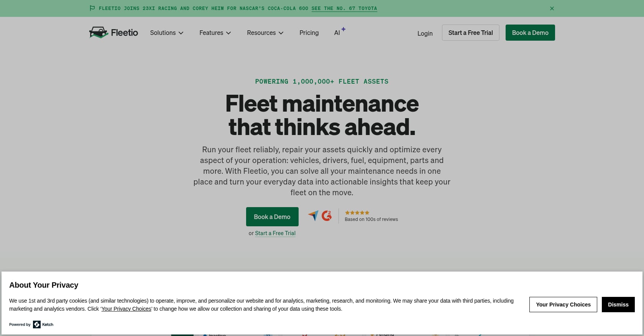Expand the Resources dropdown menu
Viewport: 644px width, 336px height.
265,33
